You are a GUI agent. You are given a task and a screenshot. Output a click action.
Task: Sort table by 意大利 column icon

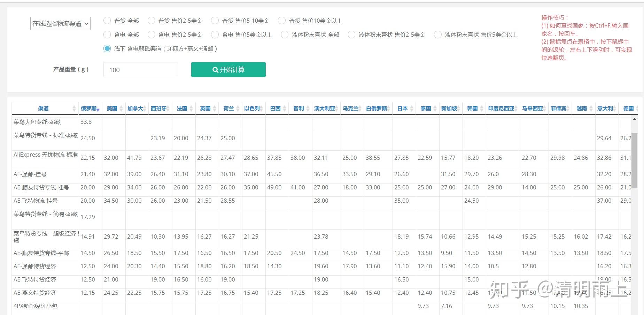point(615,108)
